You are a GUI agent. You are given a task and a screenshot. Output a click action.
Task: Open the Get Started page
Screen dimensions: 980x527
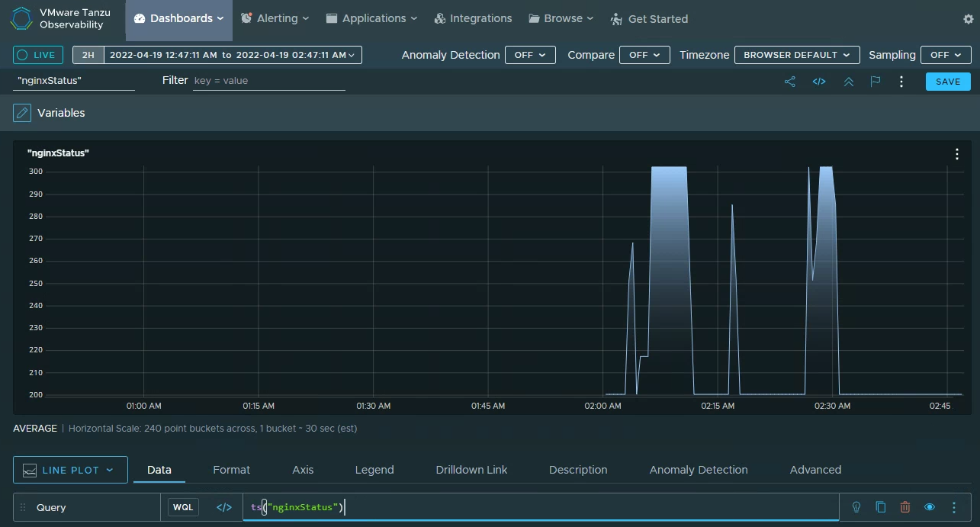(649, 18)
